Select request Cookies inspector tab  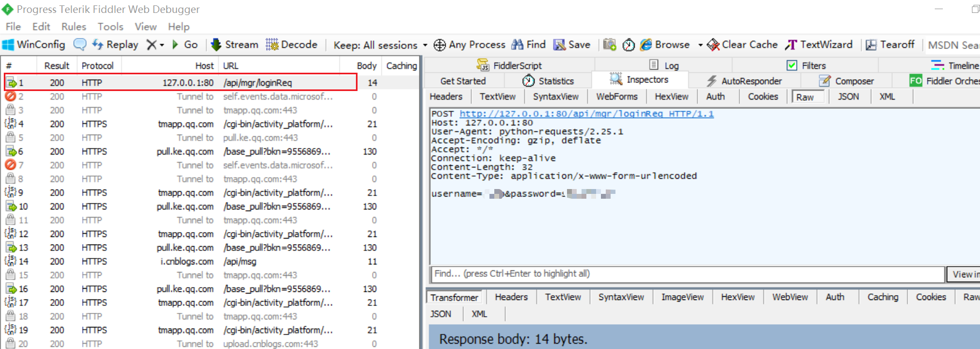pos(763,96)
